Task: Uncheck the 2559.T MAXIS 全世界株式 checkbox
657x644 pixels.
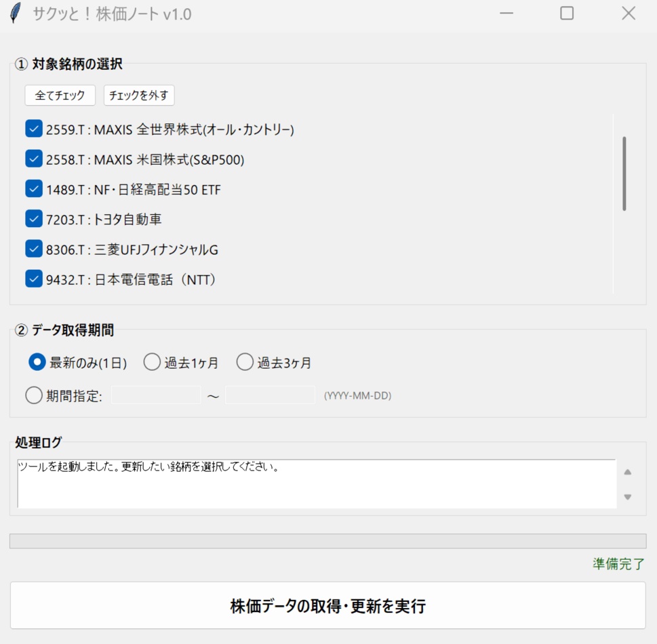Action: click(32, 128)
